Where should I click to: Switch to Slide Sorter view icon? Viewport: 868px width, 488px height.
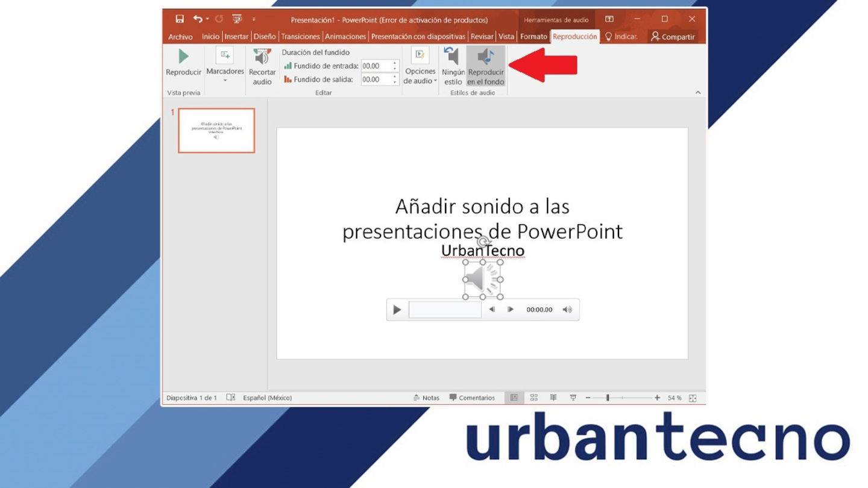(534, 398)
